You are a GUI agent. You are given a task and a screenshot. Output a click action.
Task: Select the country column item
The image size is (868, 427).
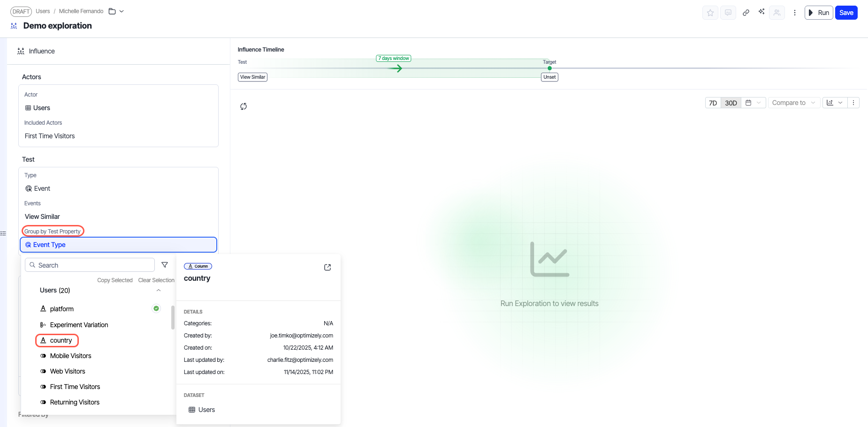(x=61, y=340)
